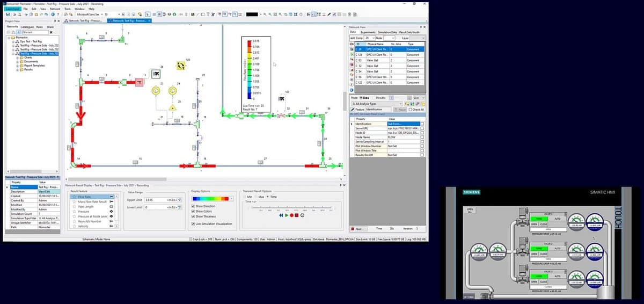Open the black line color dropdown in the toolbar

pos(260,15)
